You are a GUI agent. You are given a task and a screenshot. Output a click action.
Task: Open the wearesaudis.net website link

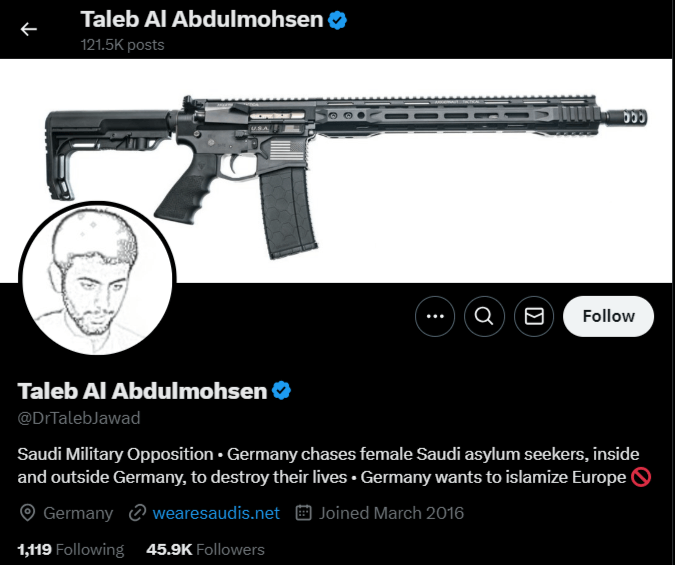point(216,513)
